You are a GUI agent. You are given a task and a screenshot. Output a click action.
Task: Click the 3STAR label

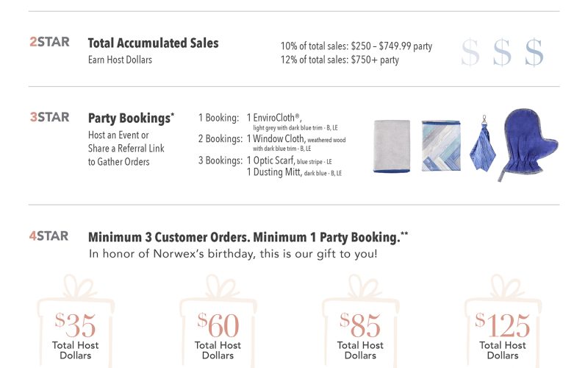(49, 117)
